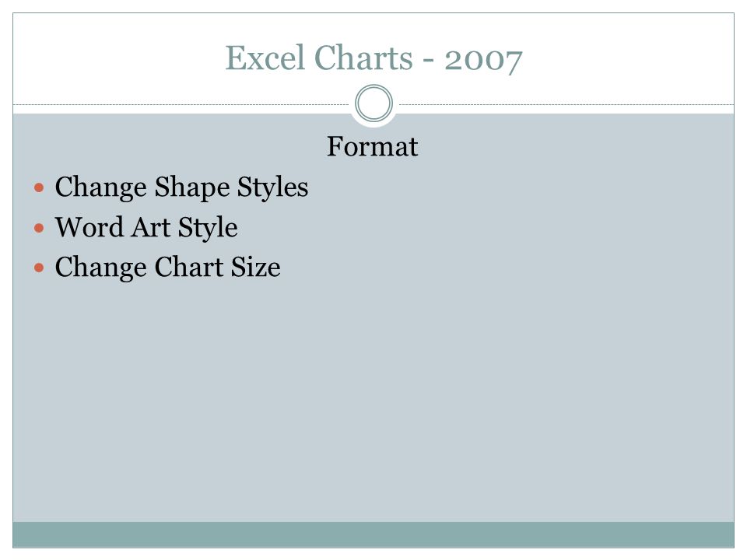Image resolution: width=747 pixels, height=560 pixels.
Task: Select the orange bullet before Change Shape Styles
Action: tap(39, 187)
